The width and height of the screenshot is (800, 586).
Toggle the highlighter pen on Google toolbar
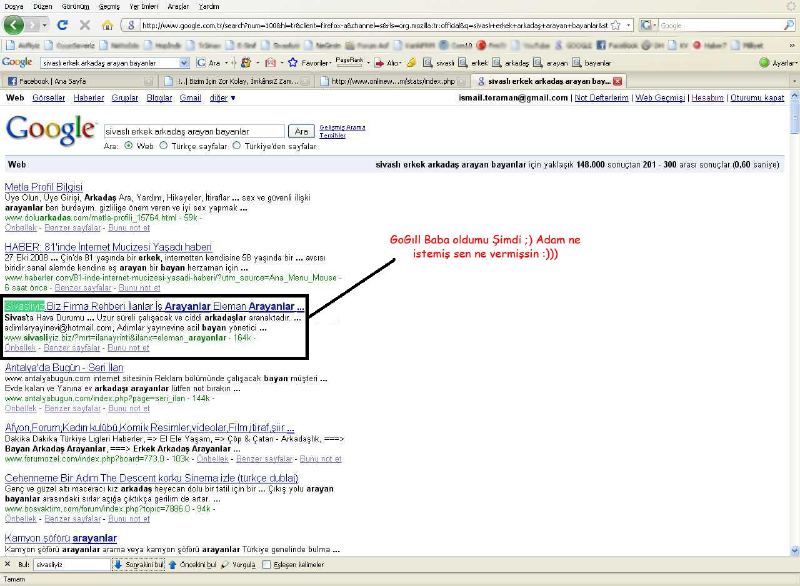(411, 63)
